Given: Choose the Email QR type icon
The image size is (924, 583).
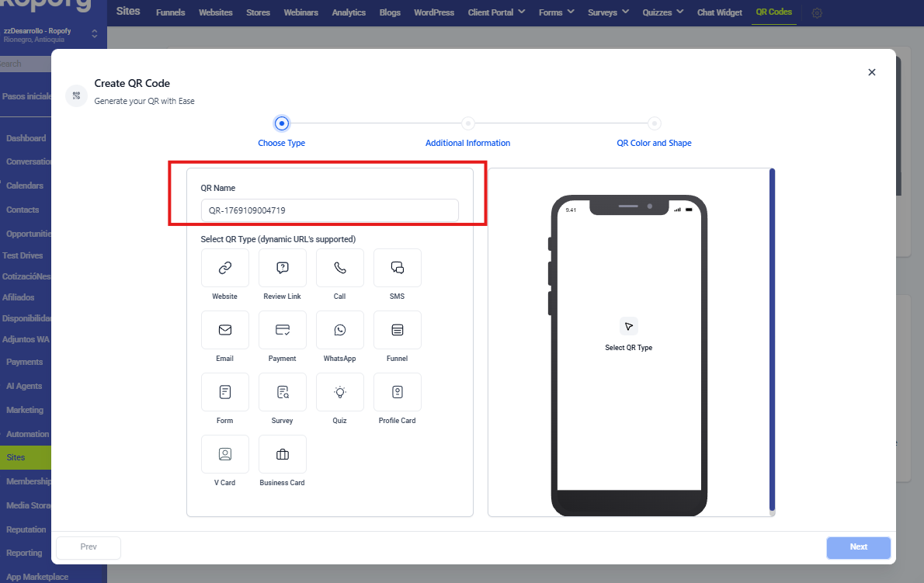Looking at the screenshot, I should (x=225, y=330).
